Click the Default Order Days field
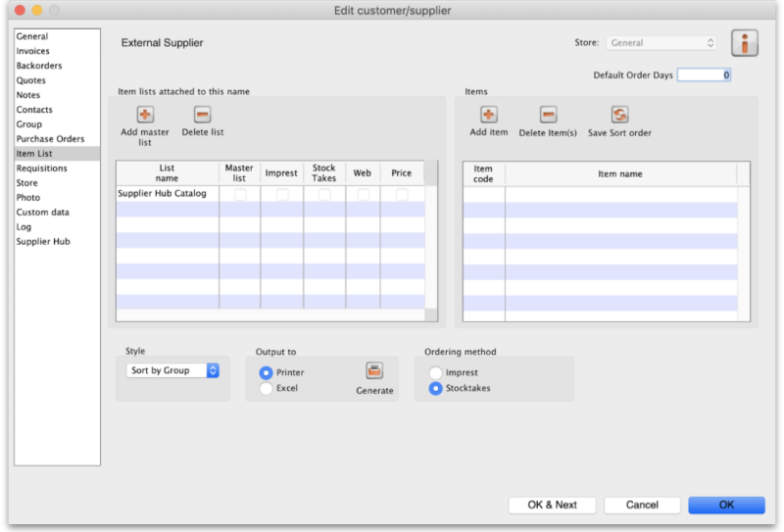Viewport: 784px width, 532px height. click(x=704, y=75)
